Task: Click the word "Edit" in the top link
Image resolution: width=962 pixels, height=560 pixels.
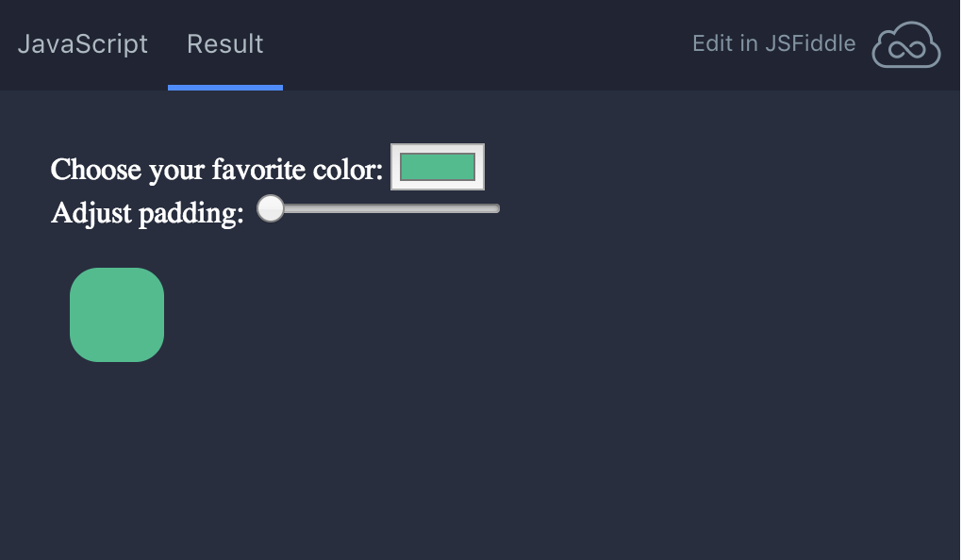Action: 710,43
